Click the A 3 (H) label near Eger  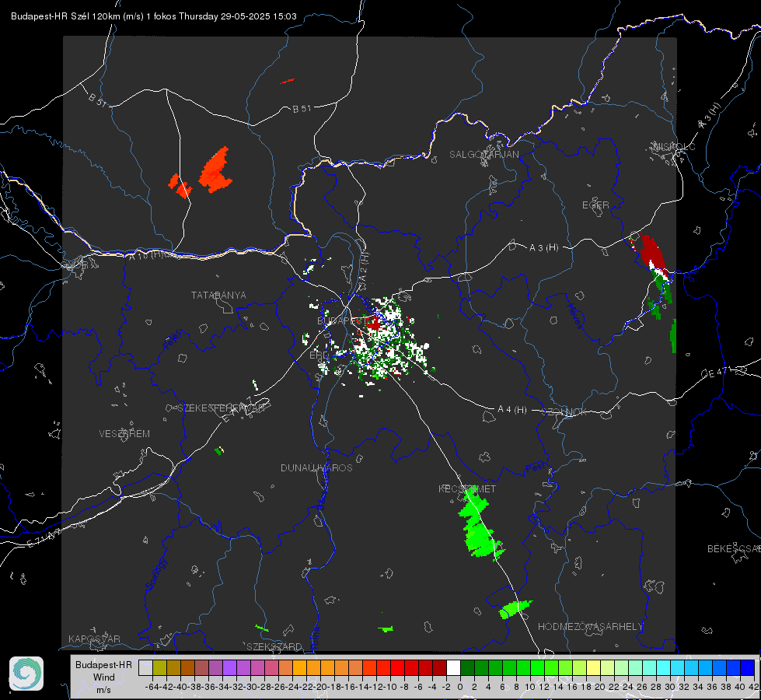(543, 248)
